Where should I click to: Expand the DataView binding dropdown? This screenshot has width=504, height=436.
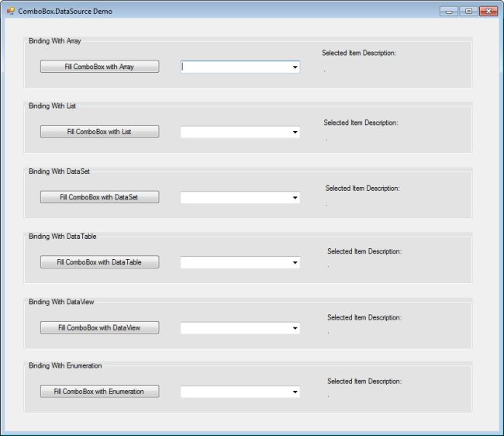(295, 328)
